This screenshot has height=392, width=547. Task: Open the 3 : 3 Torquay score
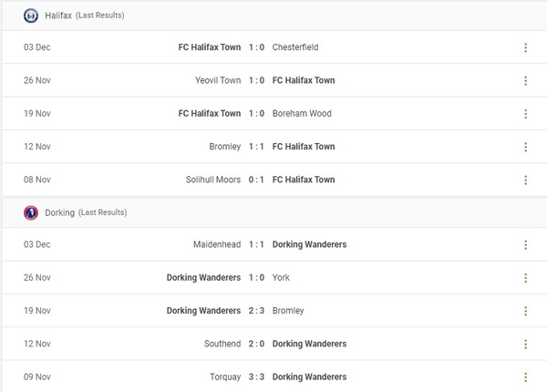pyautogui.click(x=256, y=377)
